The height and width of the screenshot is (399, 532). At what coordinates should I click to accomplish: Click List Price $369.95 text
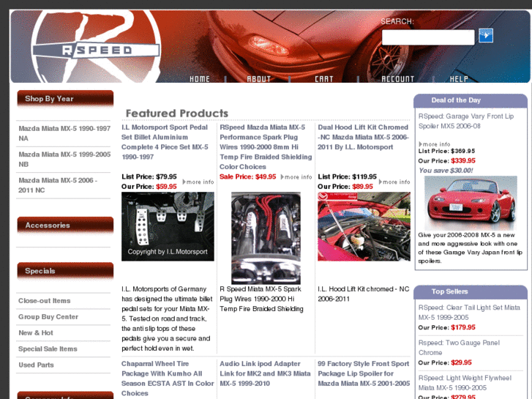click(446, 151)
